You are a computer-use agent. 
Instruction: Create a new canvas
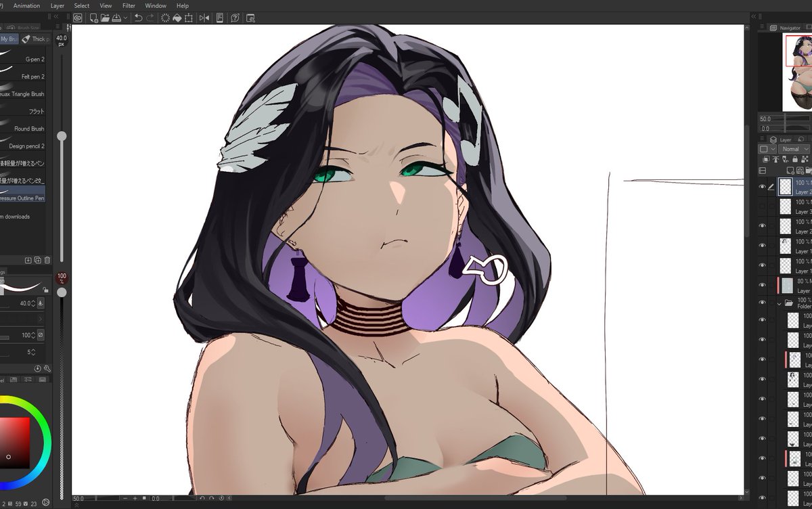(x=94, y=18)
